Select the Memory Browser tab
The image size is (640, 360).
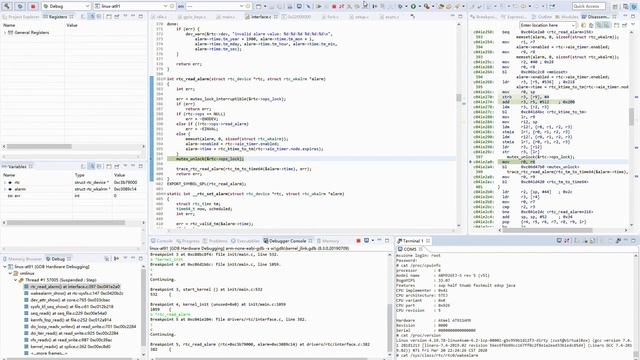pyautogui.click(x=22, y=259)
